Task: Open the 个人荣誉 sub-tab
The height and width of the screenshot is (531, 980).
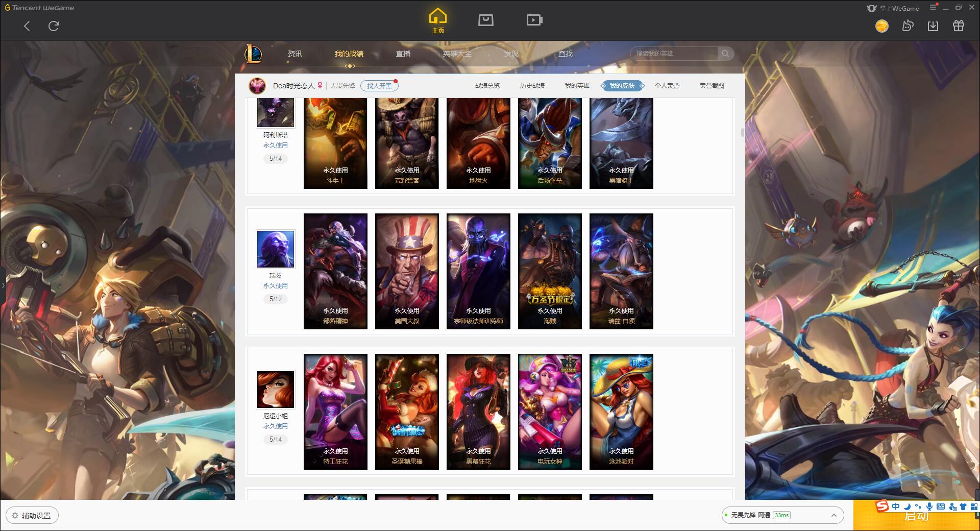Action: [x=667, y=86]
